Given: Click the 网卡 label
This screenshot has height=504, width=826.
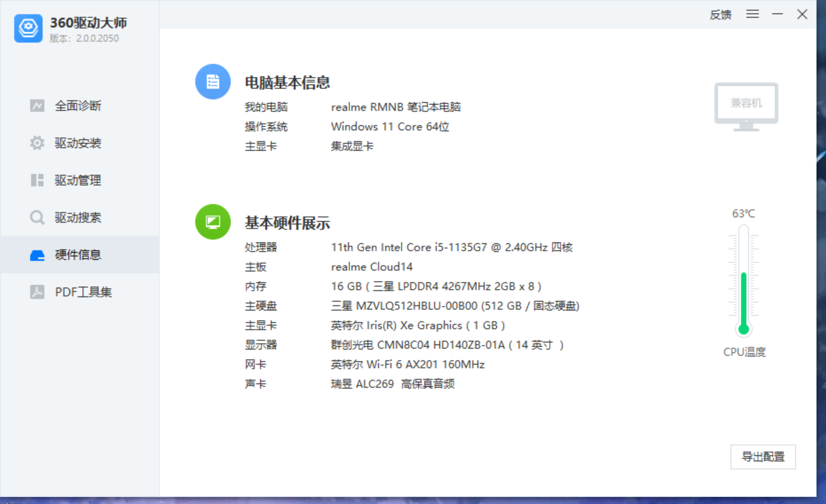Looking at the screenshot, I should point(256,364).
